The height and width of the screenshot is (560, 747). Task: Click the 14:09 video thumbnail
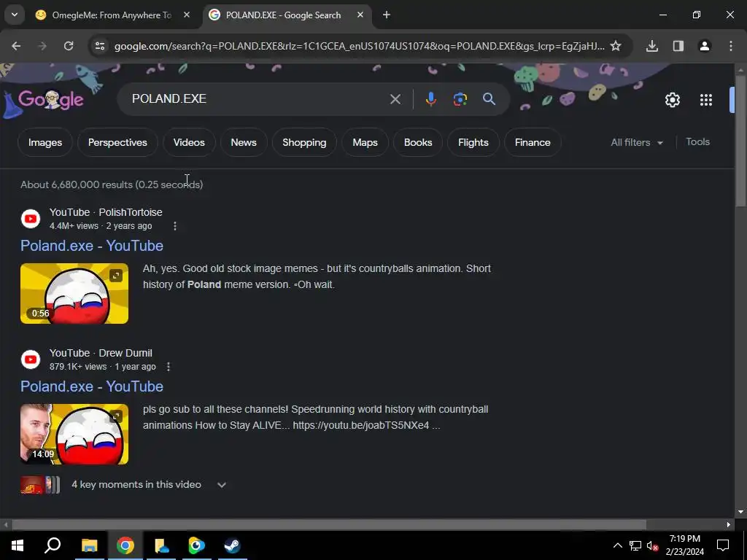coord(74,435)
